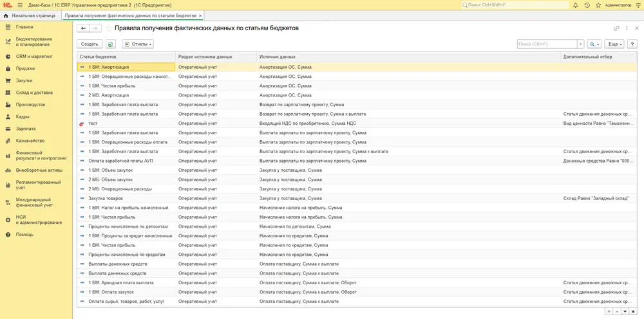The image size is (644, 319).
Task: Expand Еще actions dropdown
Action: point(614,44)
